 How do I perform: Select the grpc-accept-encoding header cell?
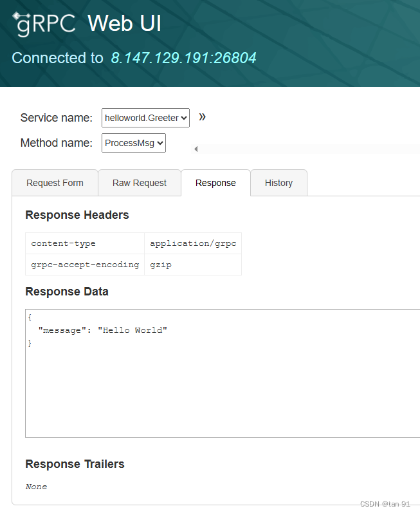[x=85, y=265]
